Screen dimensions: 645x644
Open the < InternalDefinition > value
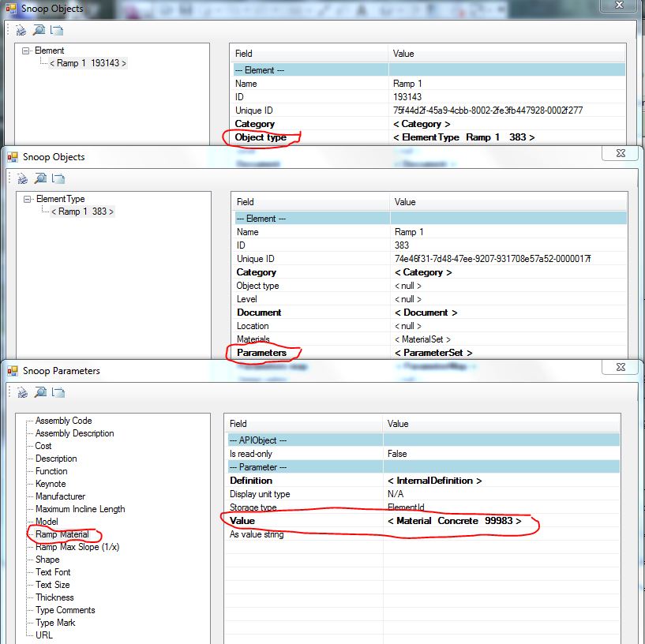(x=434, y=481)
